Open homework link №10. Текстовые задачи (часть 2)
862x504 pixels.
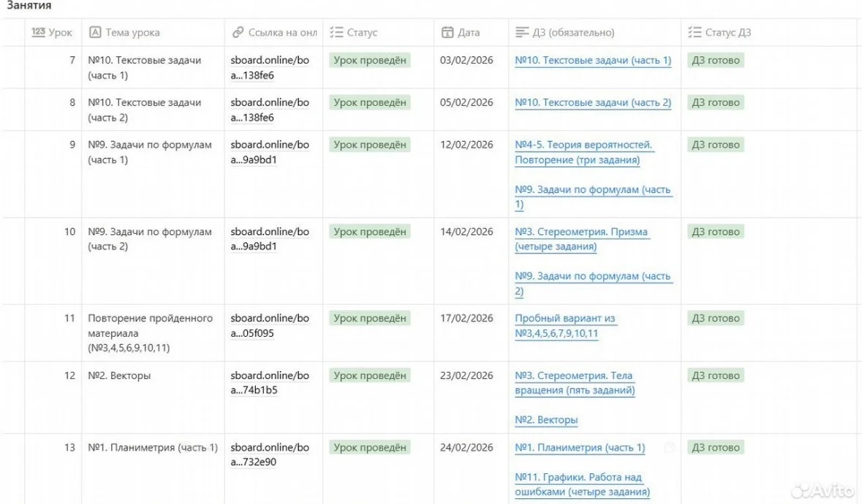point(593,103)
